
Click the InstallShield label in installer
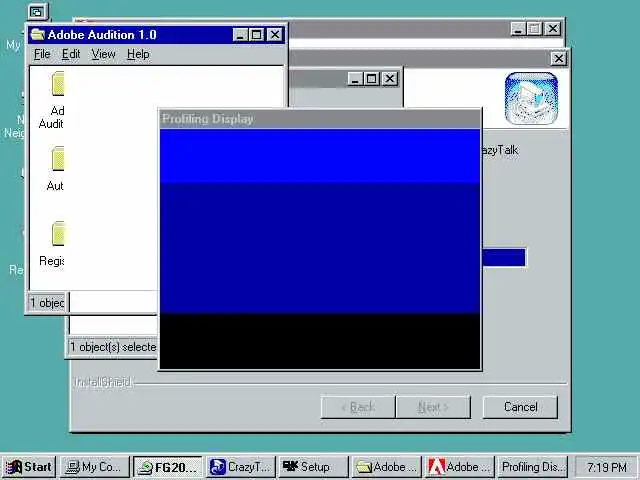point(103,382)
